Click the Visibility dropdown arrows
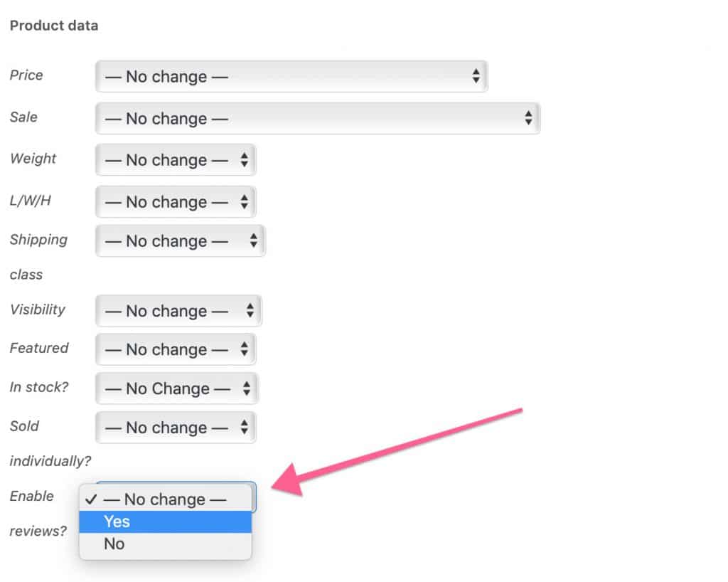This screenshot has width=728, height=582. [250, 311]
